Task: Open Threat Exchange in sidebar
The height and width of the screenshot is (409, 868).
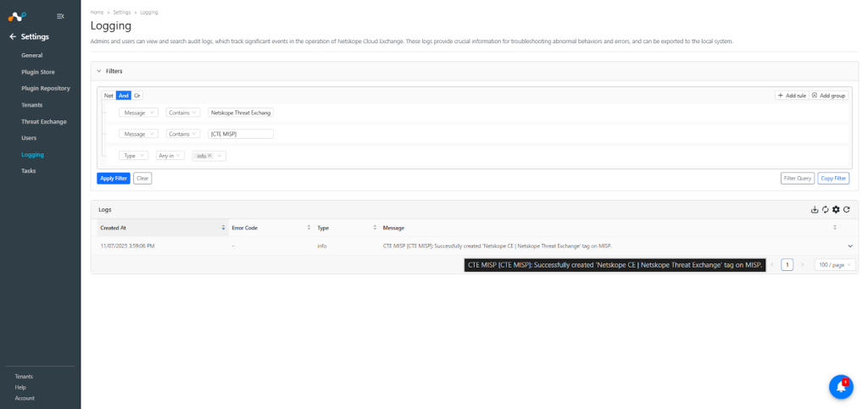Action: click(44, 122)
